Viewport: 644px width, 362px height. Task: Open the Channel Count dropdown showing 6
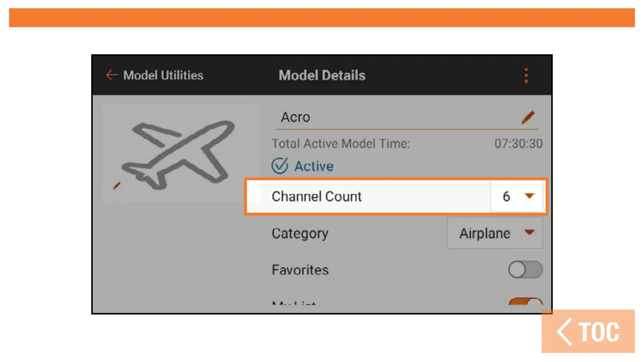(x=516, y=196)
